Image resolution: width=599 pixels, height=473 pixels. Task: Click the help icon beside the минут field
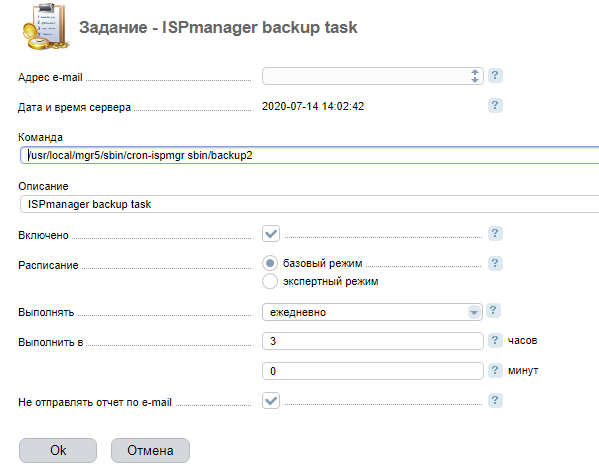pos(495,370)
